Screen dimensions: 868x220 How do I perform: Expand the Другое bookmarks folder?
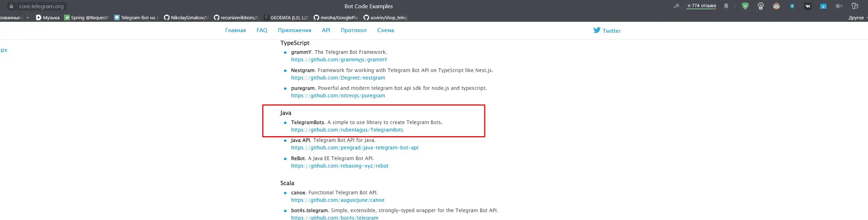pyautogui.click(x=858, y=17)
